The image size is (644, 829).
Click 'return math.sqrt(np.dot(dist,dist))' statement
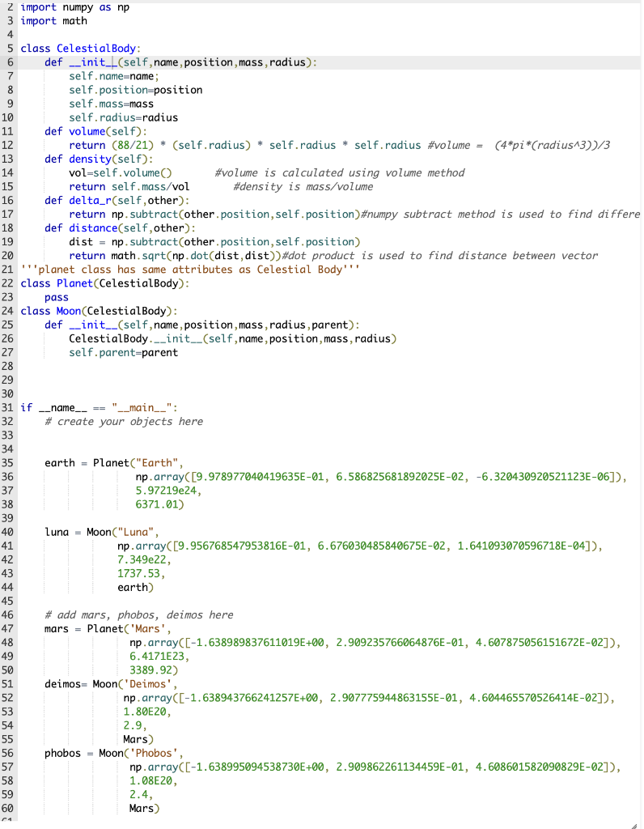click(x=175, y=256)
